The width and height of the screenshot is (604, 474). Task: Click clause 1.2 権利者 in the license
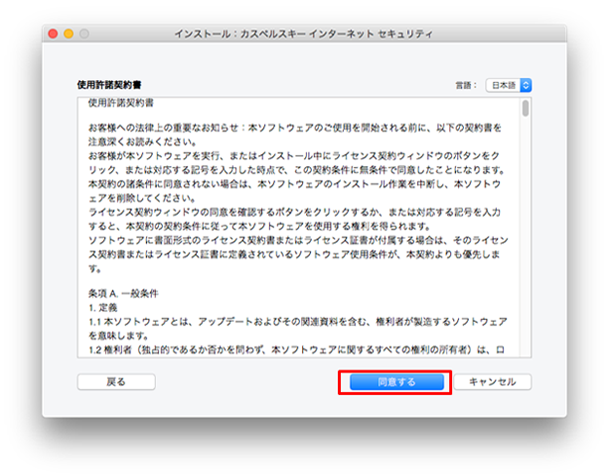pyautogui.click(x=300, y=351)
